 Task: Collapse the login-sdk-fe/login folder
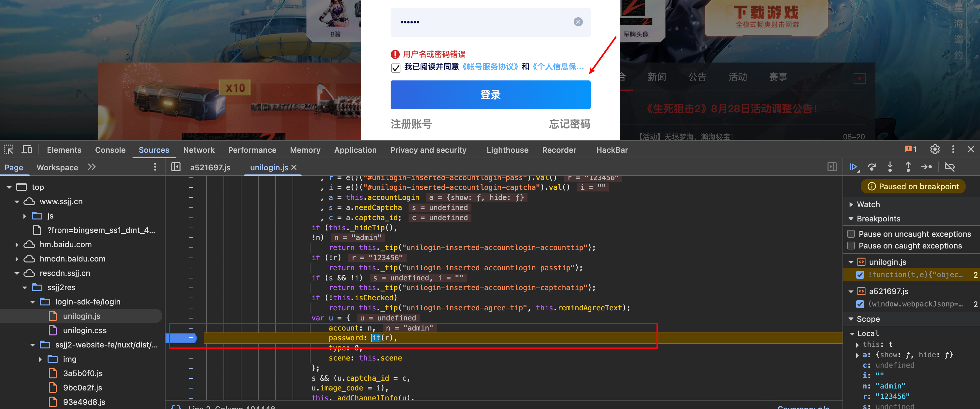(32, 302)
